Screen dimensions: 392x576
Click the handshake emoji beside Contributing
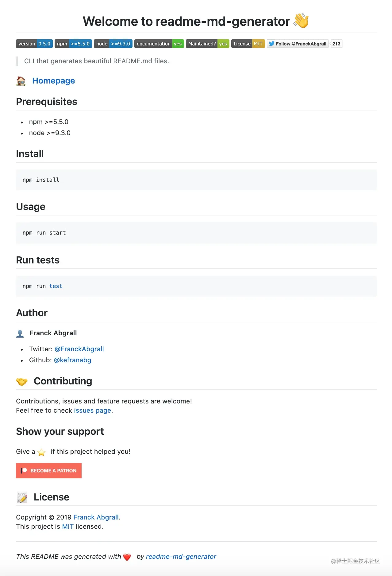click(x=22, y=381)
